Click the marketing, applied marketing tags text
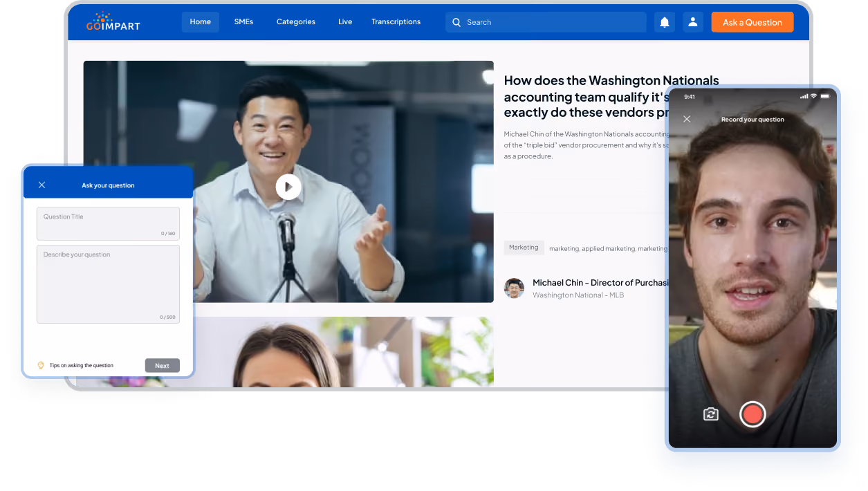 click(609, 249)
